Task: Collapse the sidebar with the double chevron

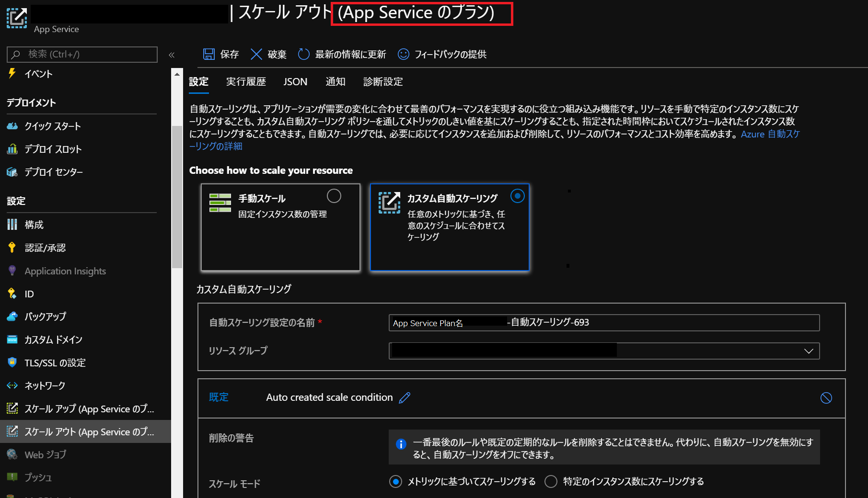Action: click(172, 55)
